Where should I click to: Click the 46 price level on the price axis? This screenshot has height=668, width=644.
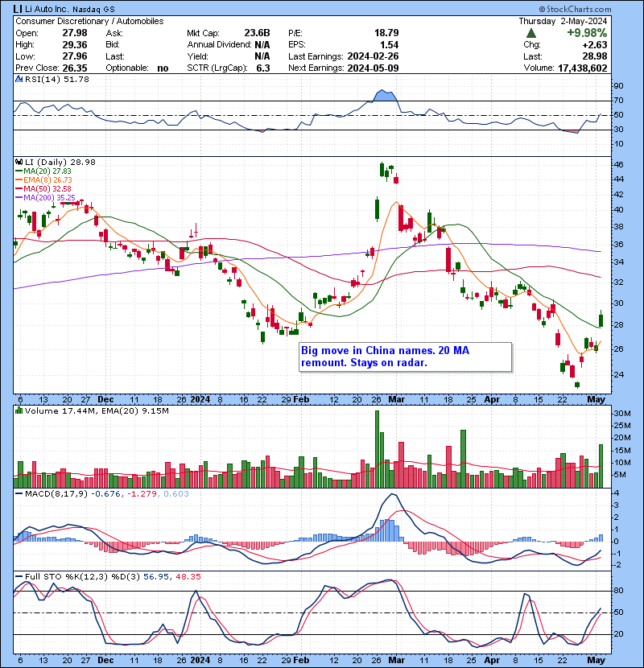click(618, 164)
